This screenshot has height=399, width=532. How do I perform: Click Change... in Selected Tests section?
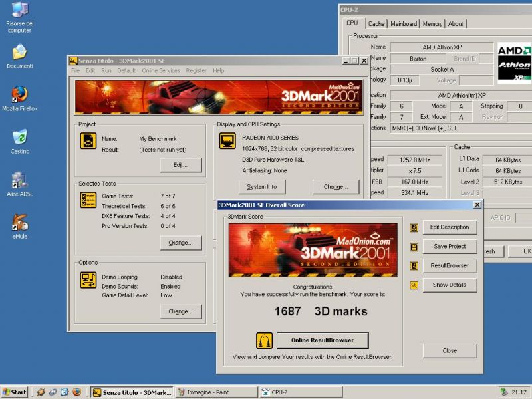[x=180, y=243]
